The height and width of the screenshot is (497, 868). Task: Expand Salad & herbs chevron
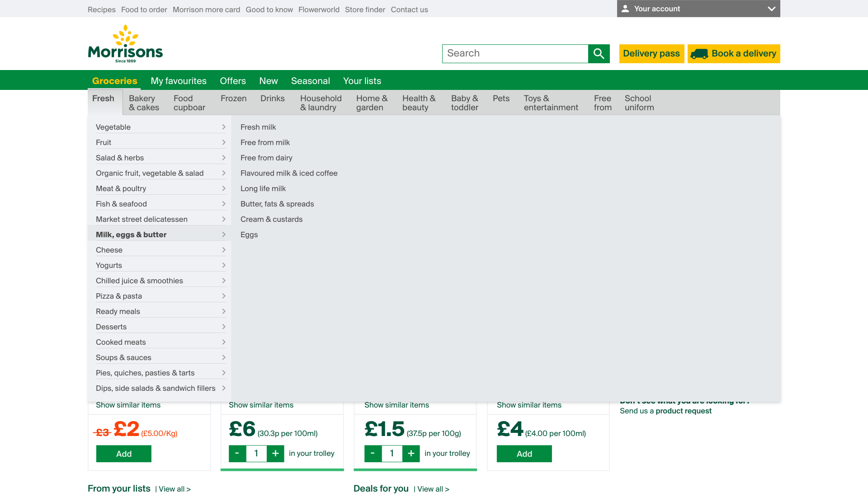tap(224, 158)
